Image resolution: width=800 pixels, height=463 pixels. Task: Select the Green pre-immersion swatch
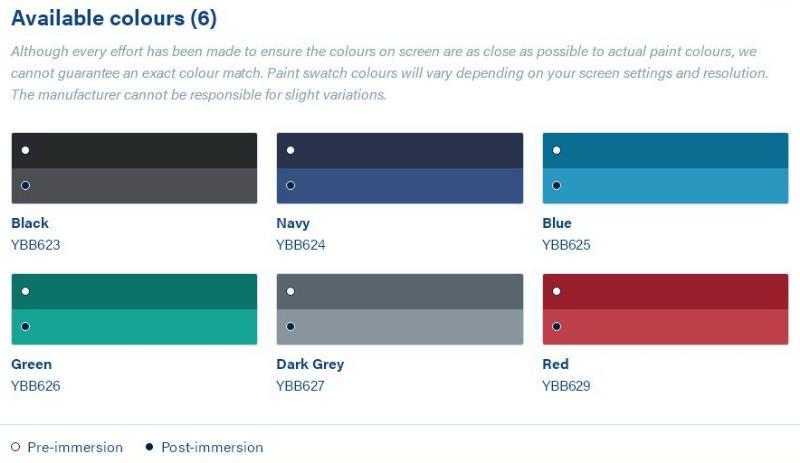point(134,291)
